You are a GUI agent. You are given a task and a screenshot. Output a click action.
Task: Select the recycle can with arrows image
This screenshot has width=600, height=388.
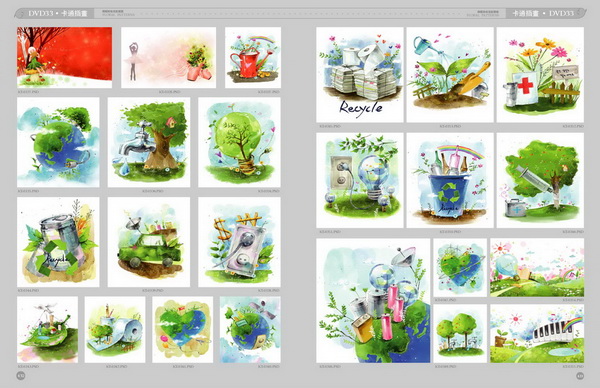click(x=58, y=242)
